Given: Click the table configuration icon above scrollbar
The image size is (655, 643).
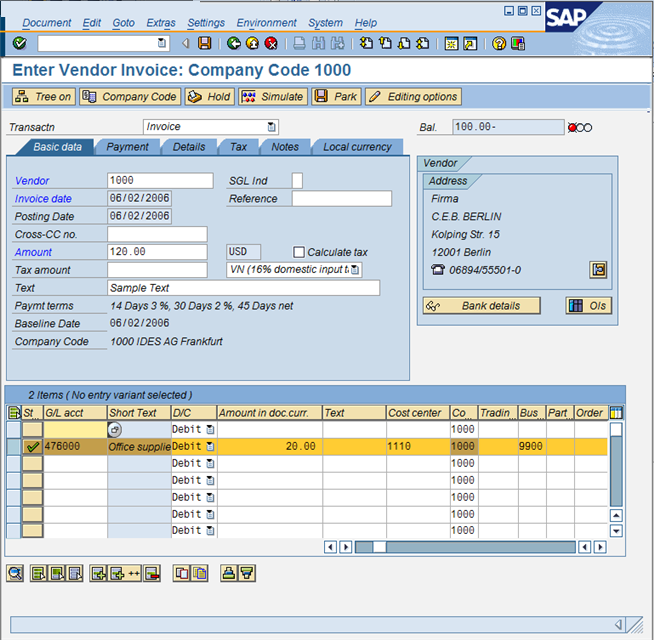Looking at the screenshot, I should [x=616, y=413].
